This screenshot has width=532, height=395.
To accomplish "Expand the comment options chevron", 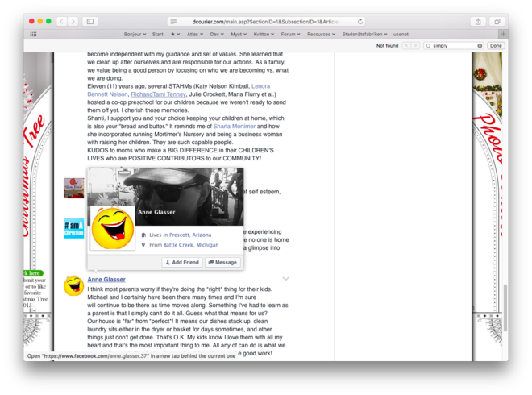I will click(285, 279).
